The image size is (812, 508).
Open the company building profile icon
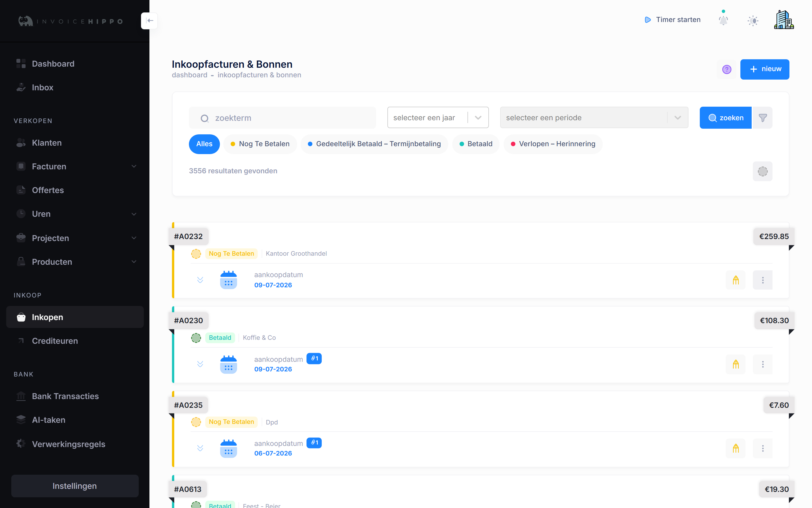[784, 20]
